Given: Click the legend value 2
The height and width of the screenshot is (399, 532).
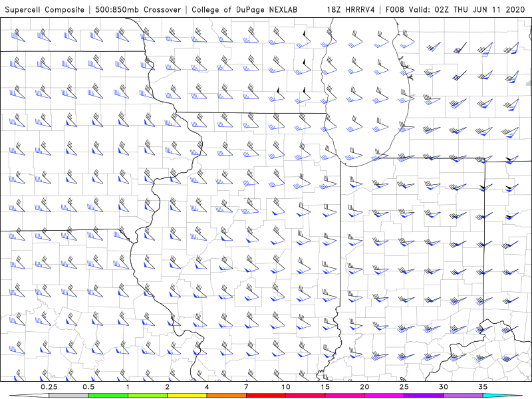Looking at the screenshot, I should point(168,387).
